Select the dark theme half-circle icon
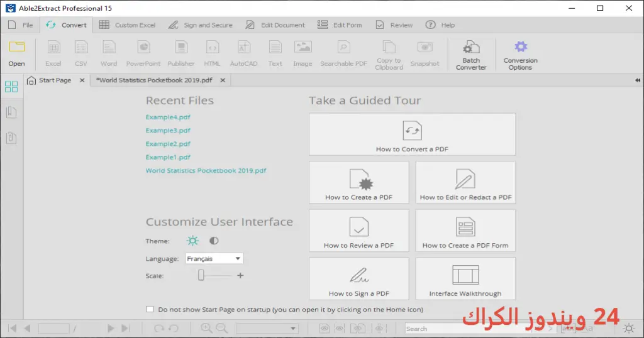This screenshot has height=338, width=644. pos(214,241)
